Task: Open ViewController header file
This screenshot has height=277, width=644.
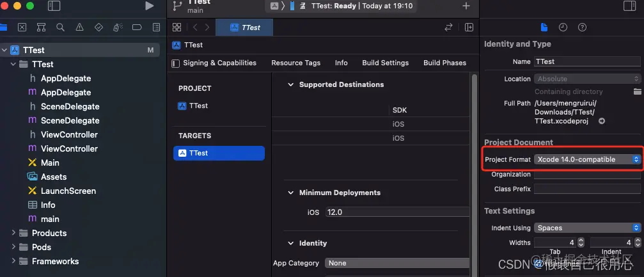Action: pyautogui.click(x=69, y=134)
